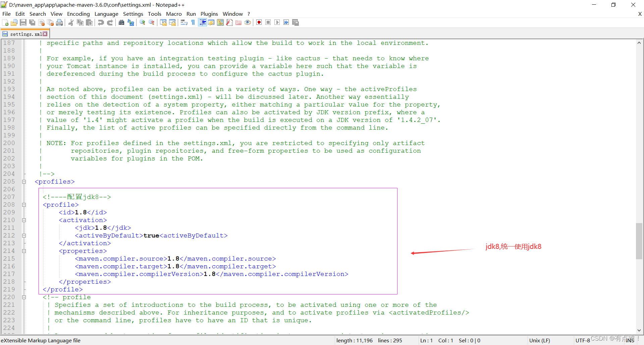Screen dimensions: 644x345
Task: Click the vertical scrollbar down arrow
Action: [639, 330]
